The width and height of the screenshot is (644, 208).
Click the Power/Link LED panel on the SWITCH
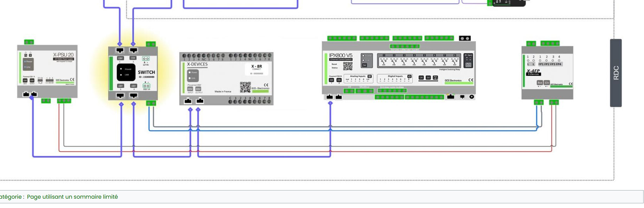[x=126, y=72]
